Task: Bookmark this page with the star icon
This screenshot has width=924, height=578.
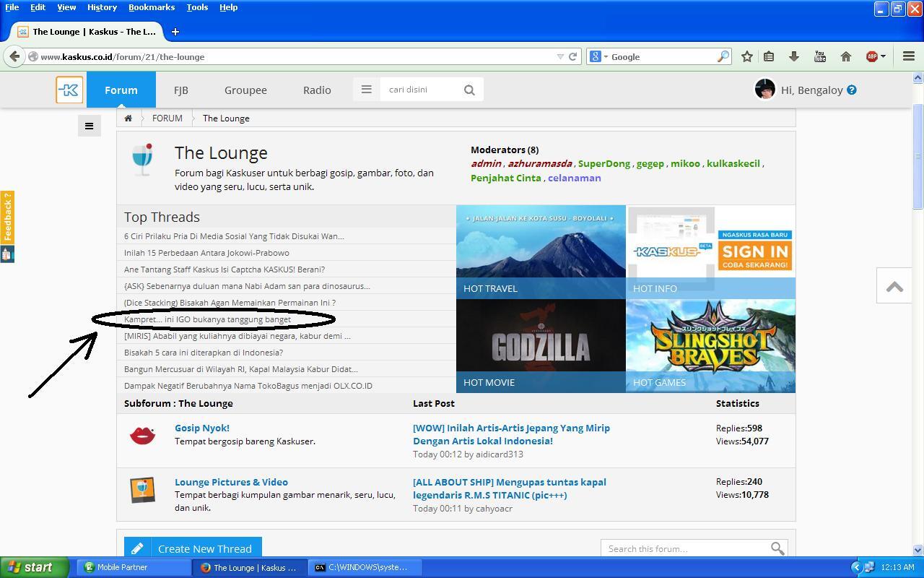Action: 747,56
